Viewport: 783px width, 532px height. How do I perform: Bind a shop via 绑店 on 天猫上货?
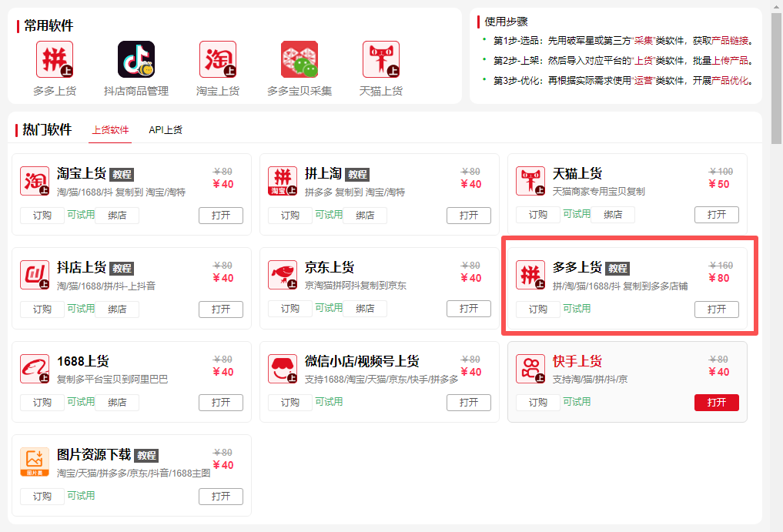click(x=613, y=214)
